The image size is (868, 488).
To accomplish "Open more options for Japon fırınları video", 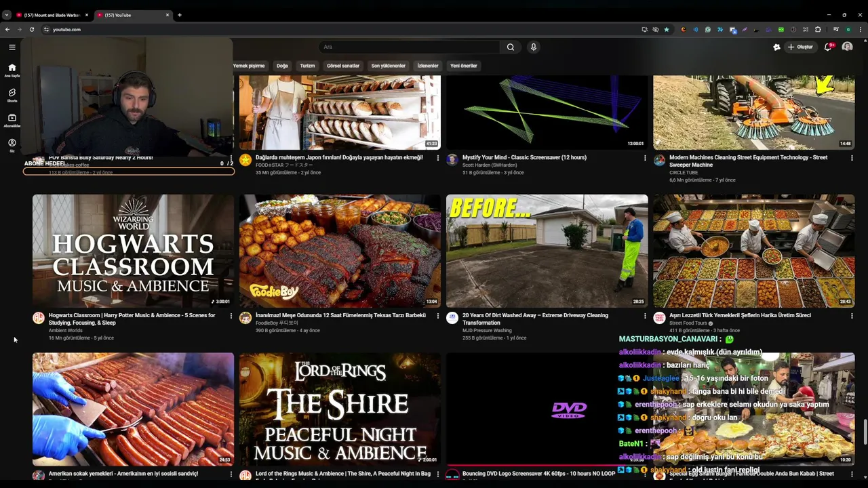I will coord(438,158).
